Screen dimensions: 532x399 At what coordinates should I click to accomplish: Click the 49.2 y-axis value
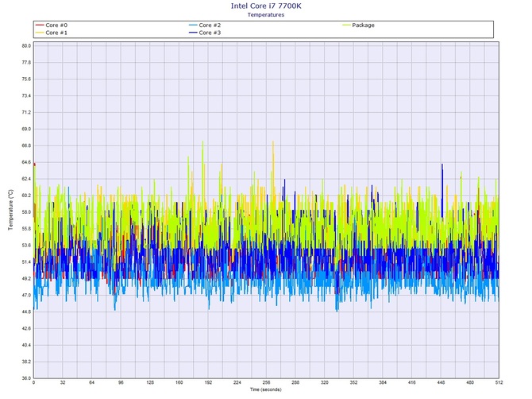point(26,279)
